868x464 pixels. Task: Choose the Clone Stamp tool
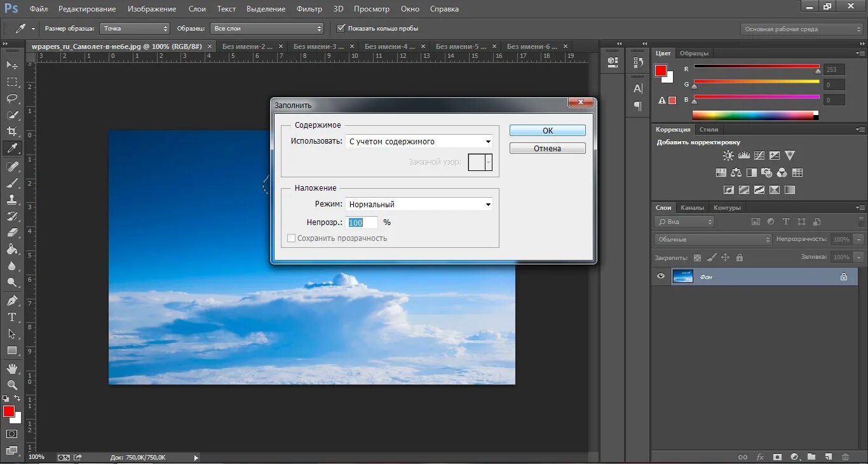click(x=11, y=199)
